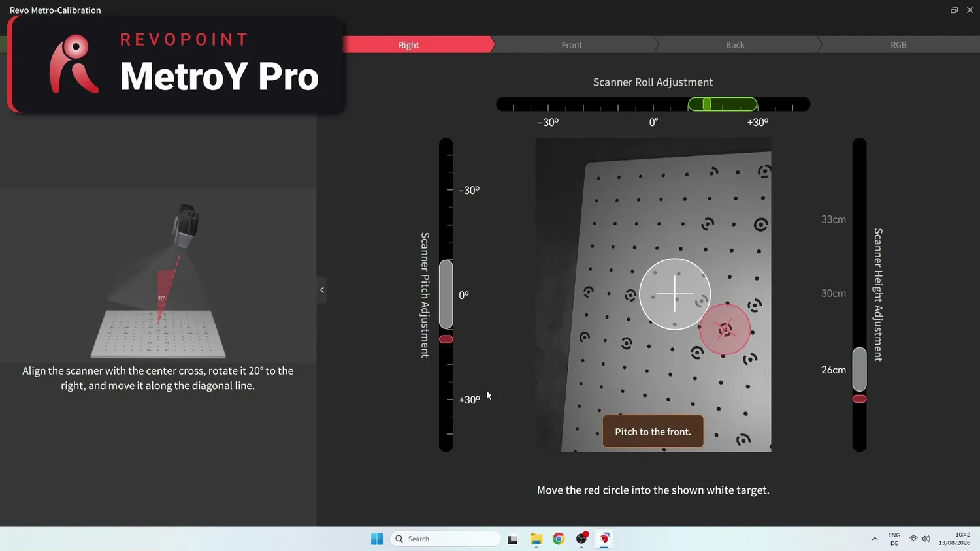Viewport: 980px width, 551px height.
Task: Open the RGB calibration step
Action: 898,44
